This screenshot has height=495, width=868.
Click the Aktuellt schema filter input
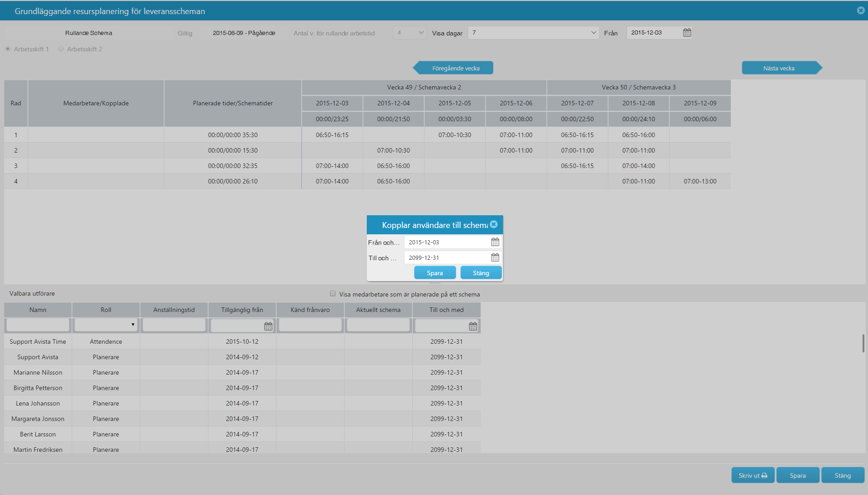coord(378,325)
